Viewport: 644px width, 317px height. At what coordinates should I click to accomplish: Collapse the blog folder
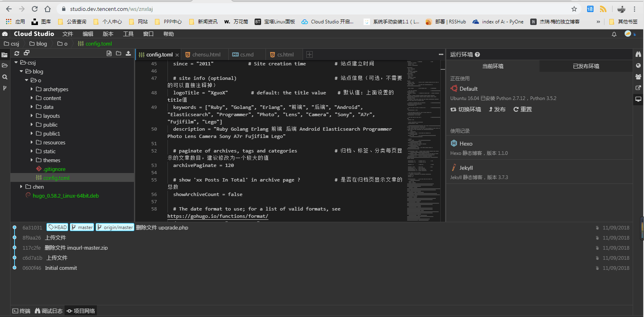[21, 71]
